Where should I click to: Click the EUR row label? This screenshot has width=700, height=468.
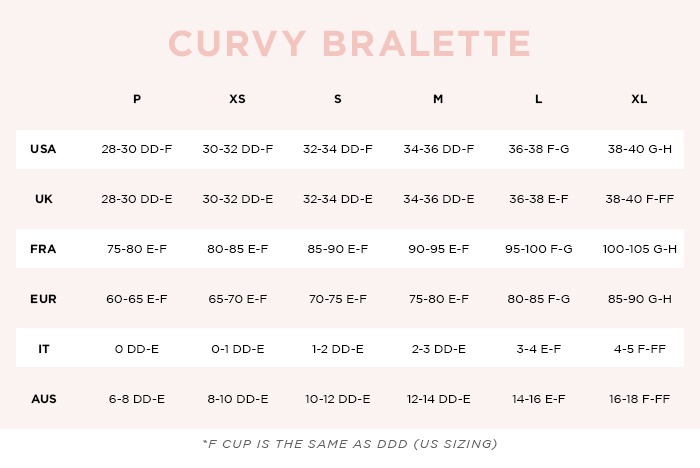(x=43, y=299)
